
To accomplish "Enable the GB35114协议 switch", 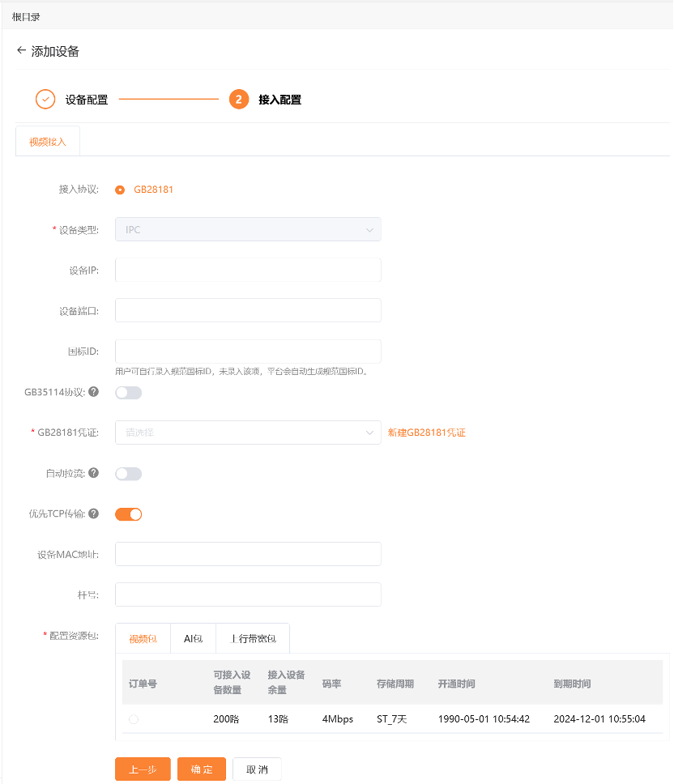I will (129, 393).
